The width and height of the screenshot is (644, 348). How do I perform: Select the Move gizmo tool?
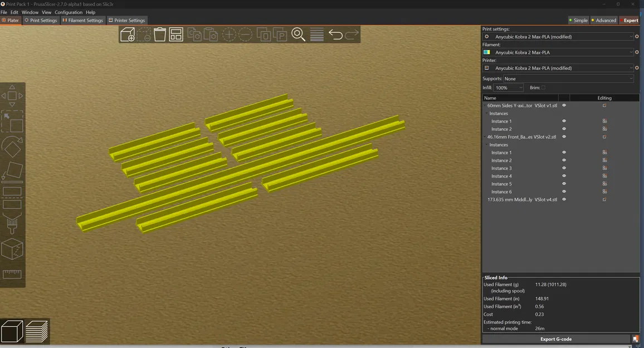[x=12, y=96]
